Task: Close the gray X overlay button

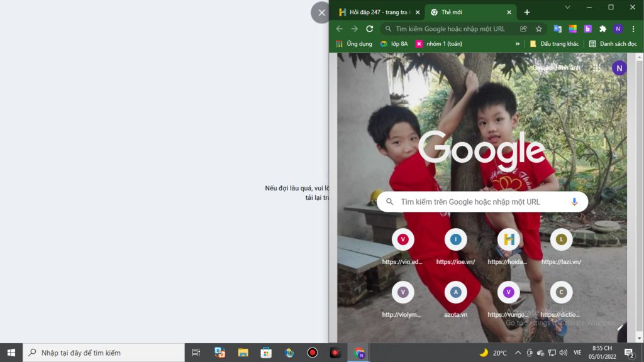Action: (x=321, y=13)
